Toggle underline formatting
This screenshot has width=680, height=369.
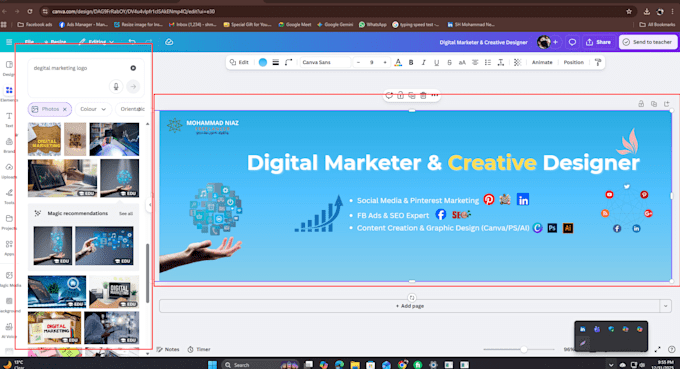[437, 62]
